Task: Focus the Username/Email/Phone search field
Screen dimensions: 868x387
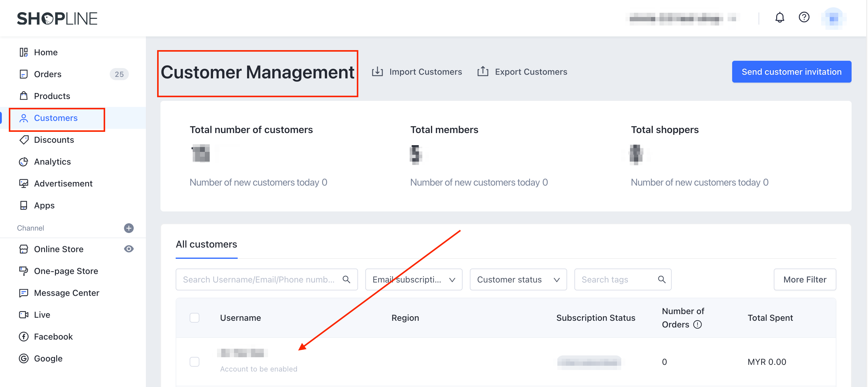Action: point(259,279)
